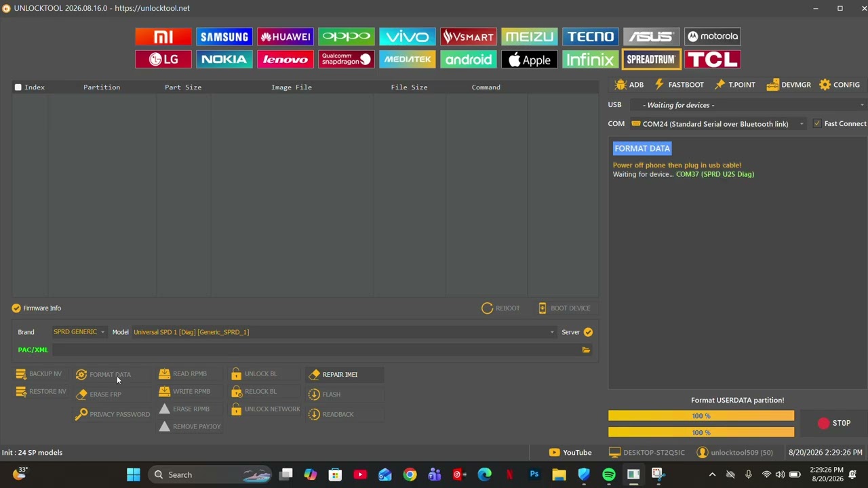Open the ADB tab
Screen dimensions: 868x488
point(629,85)
